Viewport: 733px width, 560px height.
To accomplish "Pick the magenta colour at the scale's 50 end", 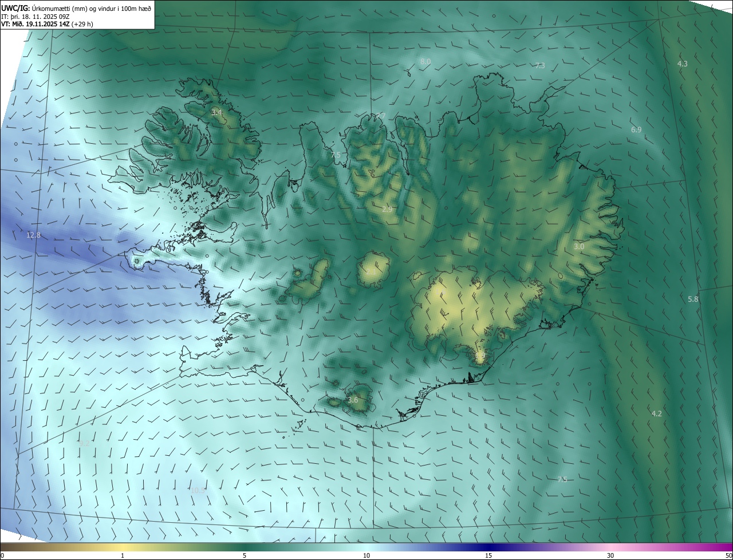I will (726, 547).
